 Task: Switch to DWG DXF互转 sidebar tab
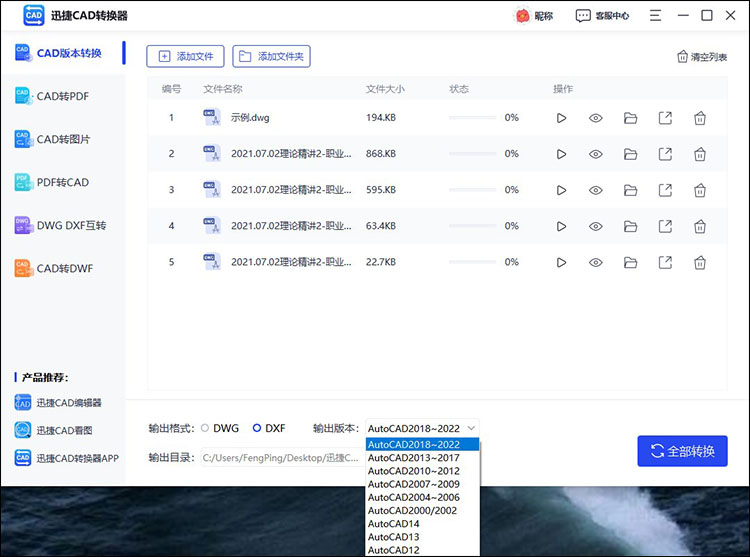click(64, 225)
